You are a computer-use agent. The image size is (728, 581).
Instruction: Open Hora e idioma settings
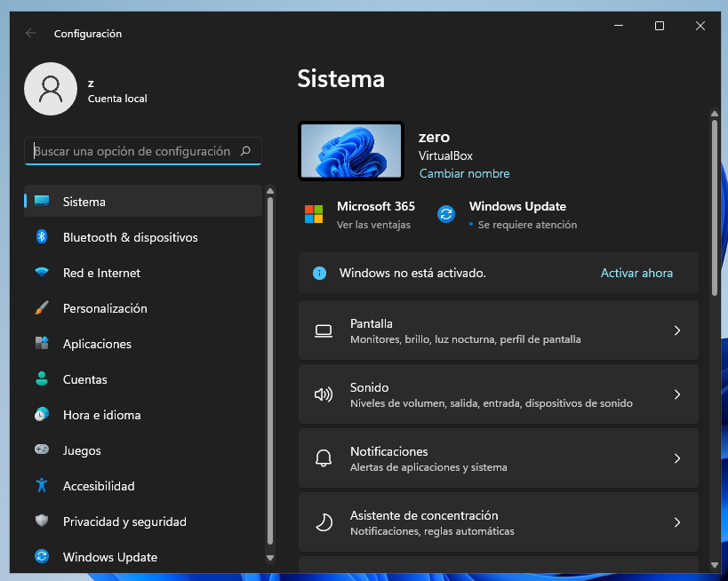coord(143,414)
